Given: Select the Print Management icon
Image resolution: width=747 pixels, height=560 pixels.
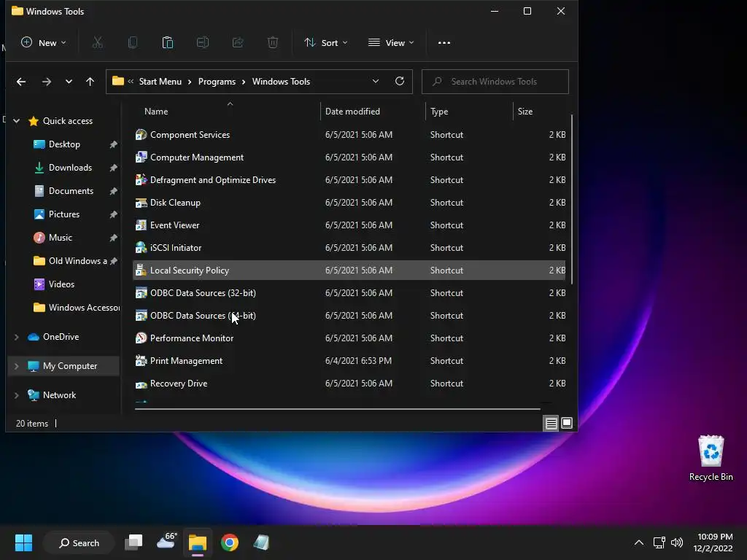Looking at the screenshot, I should click(141, 360).
